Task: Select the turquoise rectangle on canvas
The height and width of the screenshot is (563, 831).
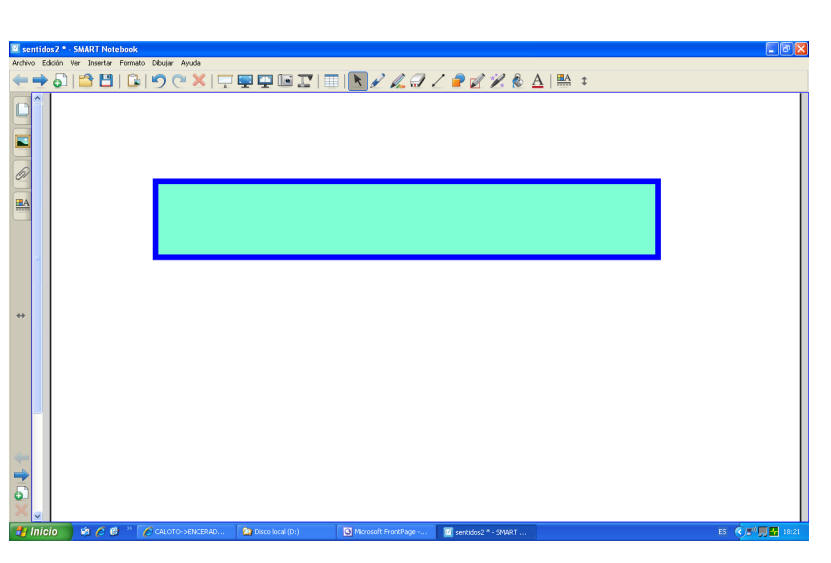Action: [406, 219]
